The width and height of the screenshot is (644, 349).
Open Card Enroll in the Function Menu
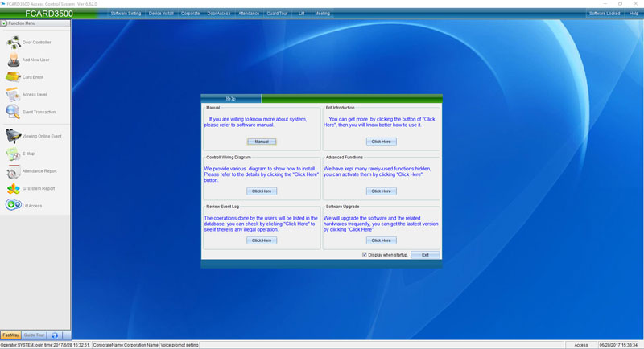click(x=25, y=77)
